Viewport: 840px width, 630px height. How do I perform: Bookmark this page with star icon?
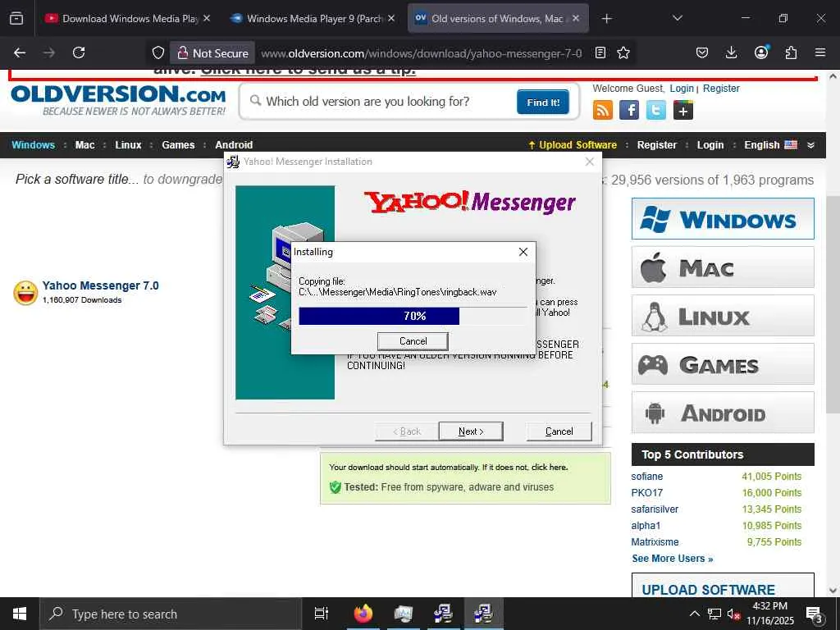[623, 52]
